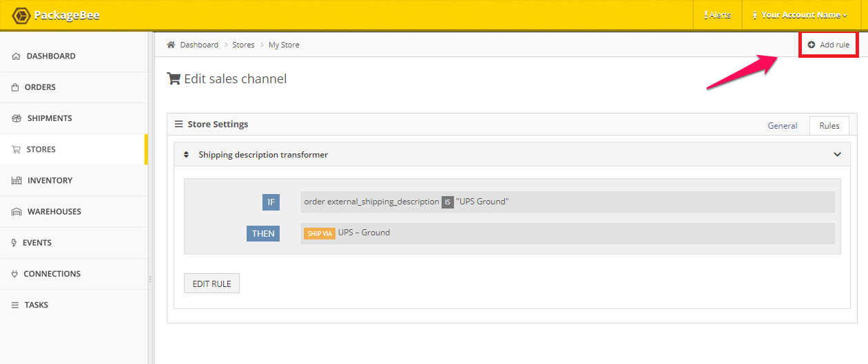
Task: Click the Events lightning icon in sidebar
Action: click(14, 242)
